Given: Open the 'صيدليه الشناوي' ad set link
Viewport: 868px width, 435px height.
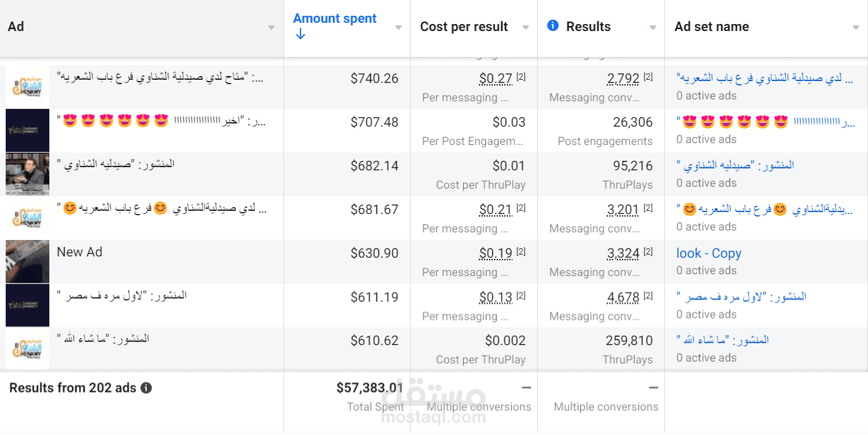Looking at the screenshot, I should point(735,165).
